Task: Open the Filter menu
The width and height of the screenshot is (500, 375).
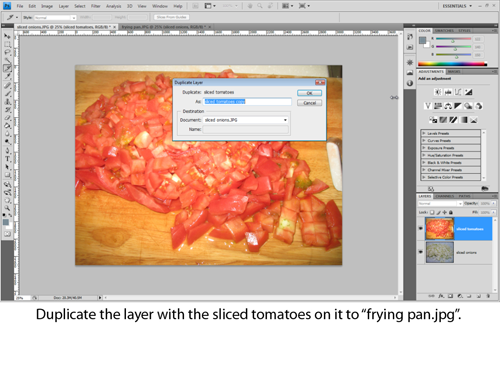Action: click(x=96, y=6)
